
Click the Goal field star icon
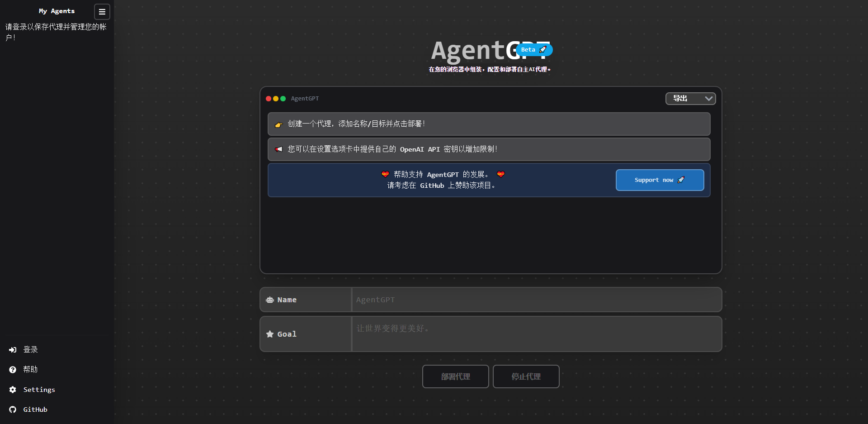pyautogui.click(x=270, y=334)
